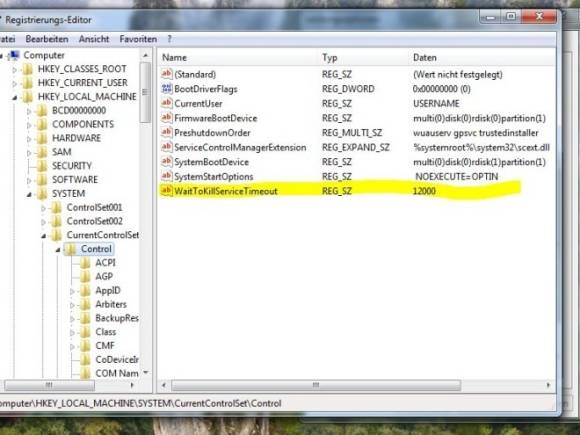Viewport: 580px width, 435px height.
Task: Select the FirmwareBootDevice value icon
Action: tap(166, 118)
